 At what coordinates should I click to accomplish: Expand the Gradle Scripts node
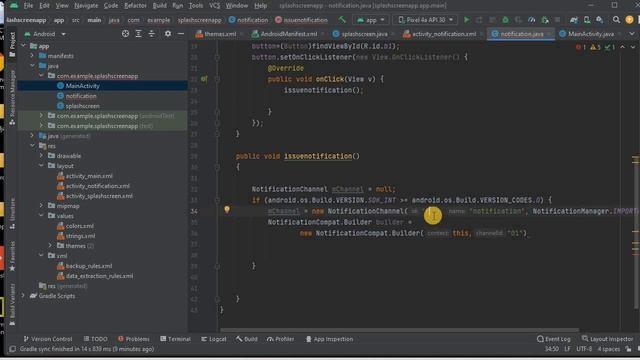[x=23, y=296]
